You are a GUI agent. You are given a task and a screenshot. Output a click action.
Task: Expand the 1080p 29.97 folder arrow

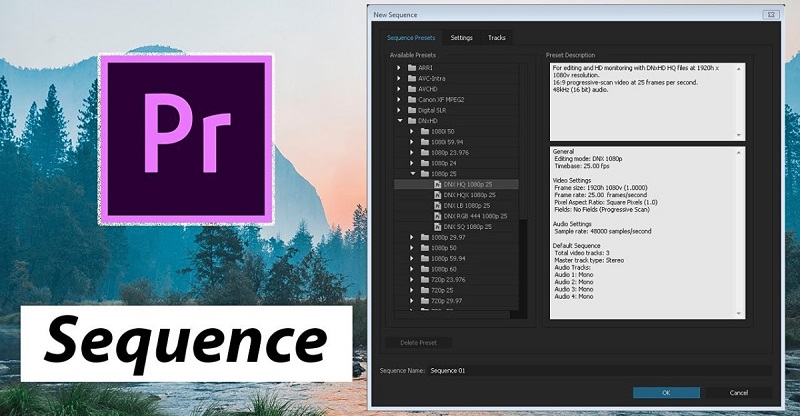point(412,237)
